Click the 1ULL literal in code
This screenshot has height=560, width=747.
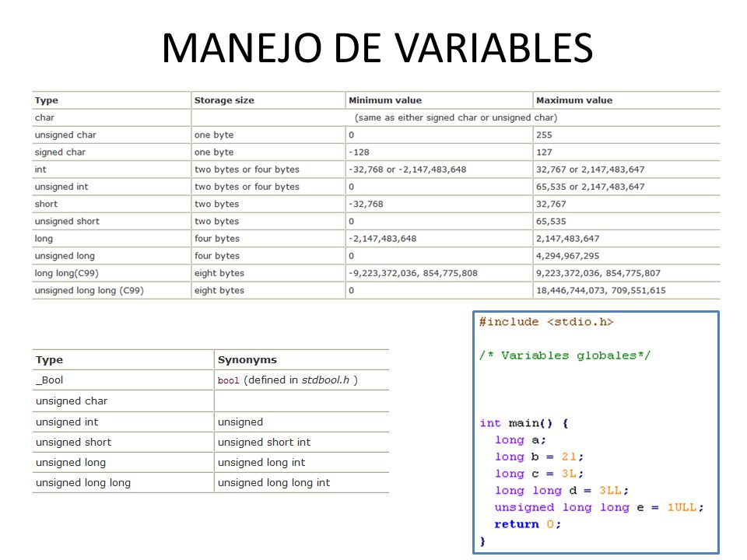(x=682, y=507)
